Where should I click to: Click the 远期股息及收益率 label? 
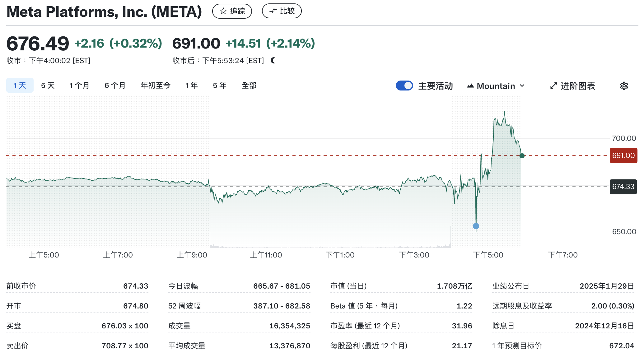pyautogui.click(x=522, y=306)
